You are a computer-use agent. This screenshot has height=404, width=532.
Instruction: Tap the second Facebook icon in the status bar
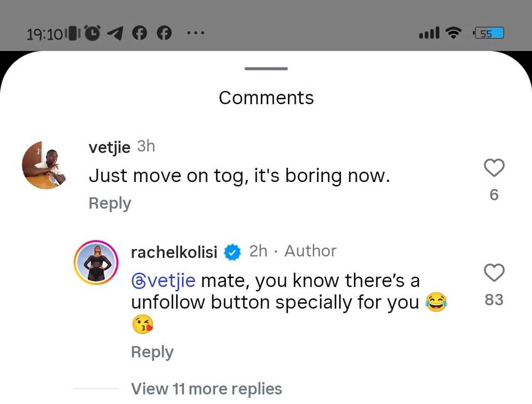(x=164, y=32)
